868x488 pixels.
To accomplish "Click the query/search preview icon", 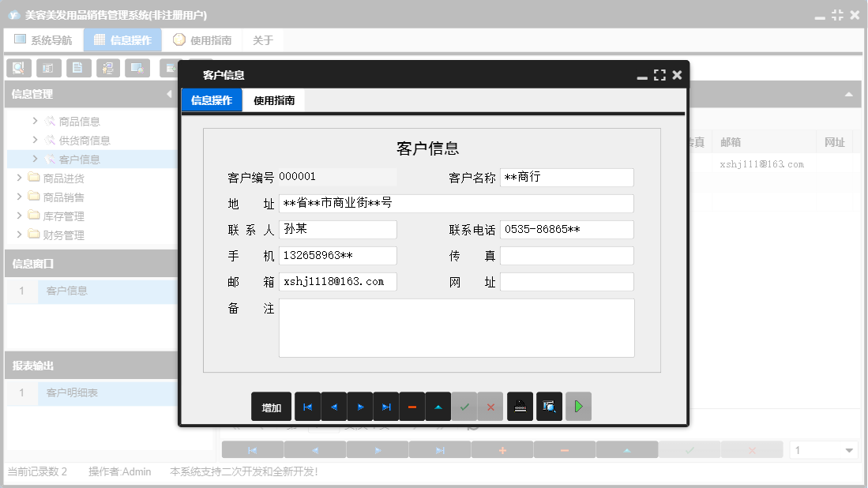I will 549,406.
